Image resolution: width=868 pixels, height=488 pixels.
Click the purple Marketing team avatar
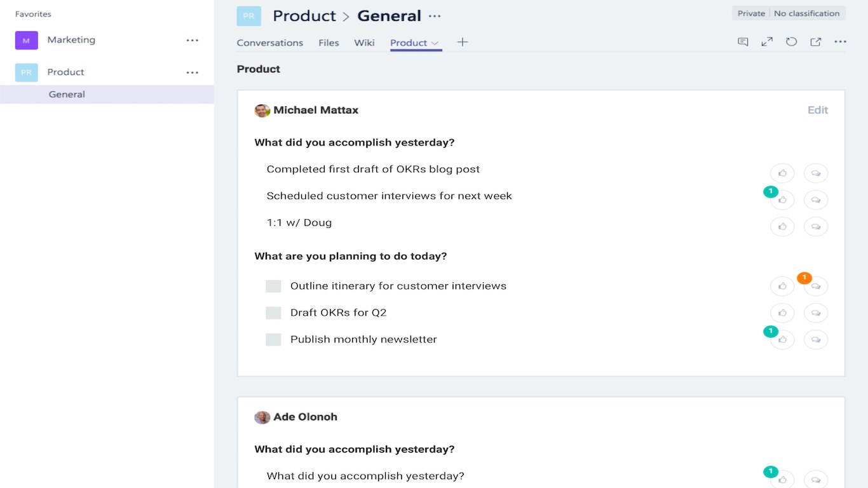pyautogui.click(x=26, y=40)
